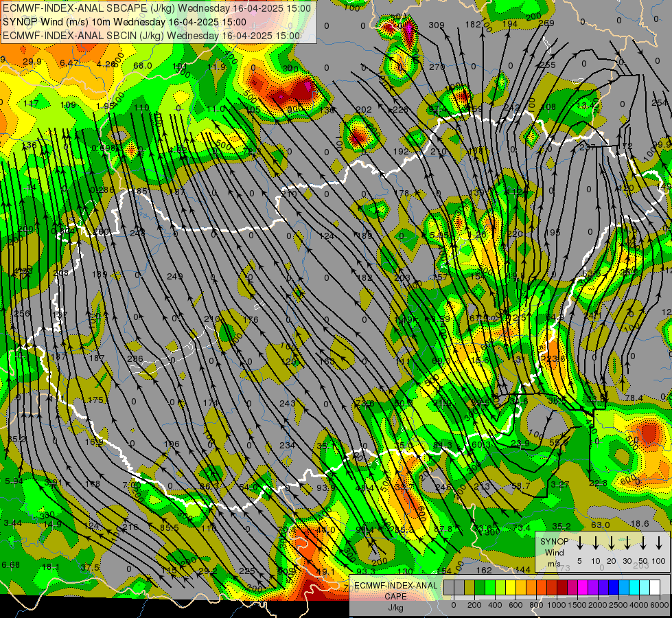Click the map value 243
This screenshot has width=672, height=618.
(x=287, y=403)
